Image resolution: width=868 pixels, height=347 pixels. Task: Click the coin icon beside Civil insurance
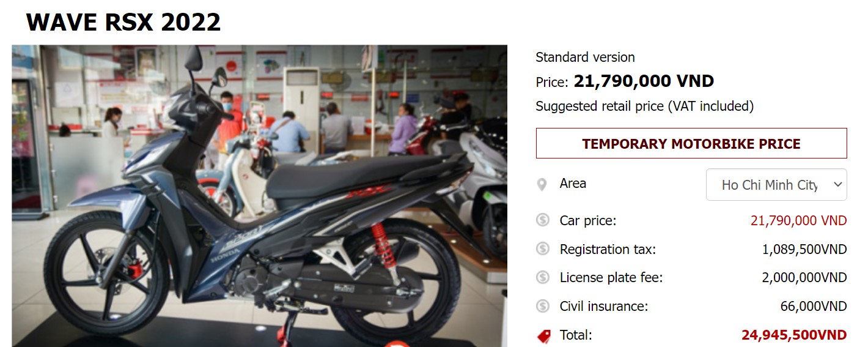pos(543,306)
